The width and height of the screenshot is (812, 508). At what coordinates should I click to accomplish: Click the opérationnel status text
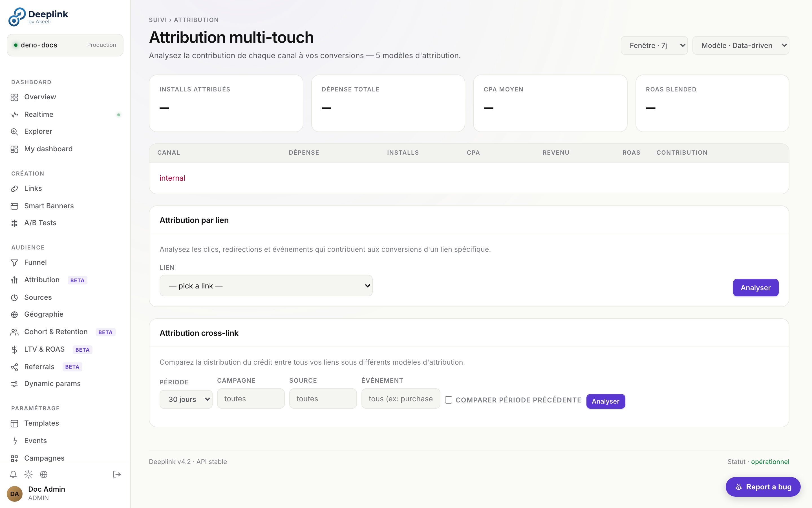770,462
